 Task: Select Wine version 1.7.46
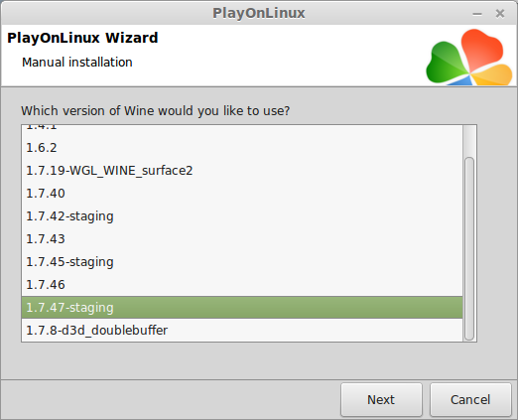(242, 285)
